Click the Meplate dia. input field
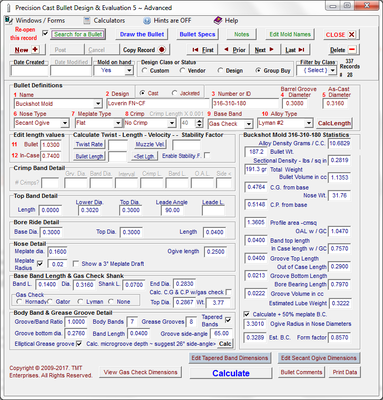The width and height of the screenshot is (383, 400). [58, 252]
